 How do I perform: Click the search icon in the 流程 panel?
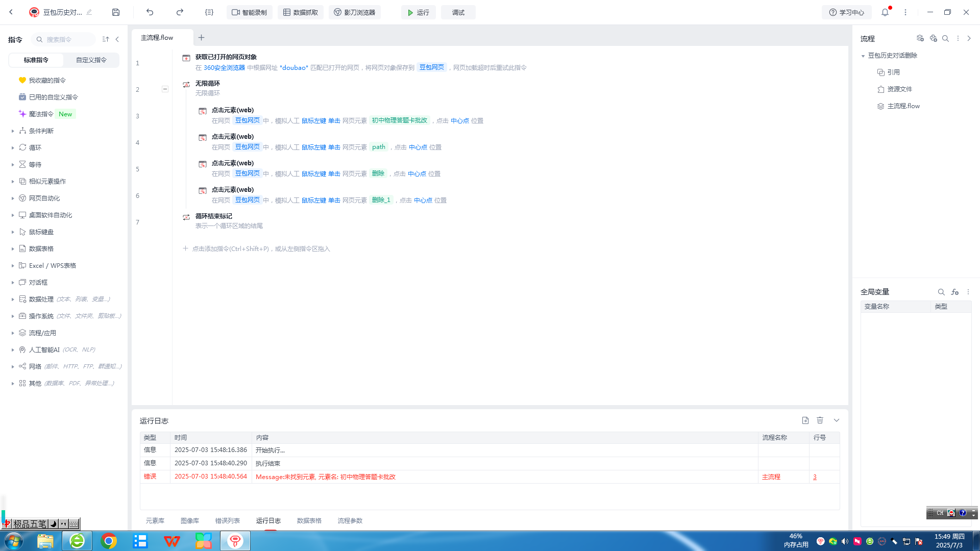click(945, 38)
